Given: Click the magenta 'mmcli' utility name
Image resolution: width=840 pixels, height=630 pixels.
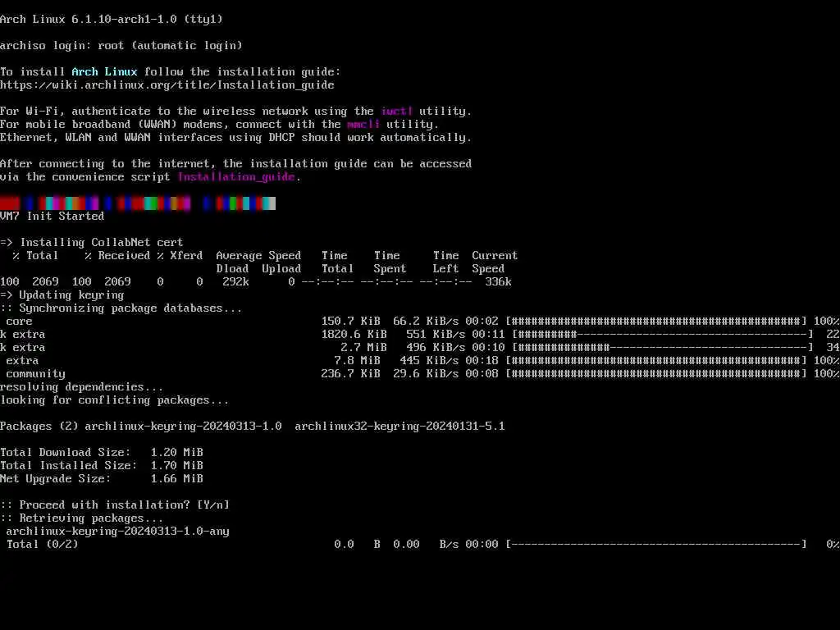Looking at the screenshot, I should click(363, 125).
